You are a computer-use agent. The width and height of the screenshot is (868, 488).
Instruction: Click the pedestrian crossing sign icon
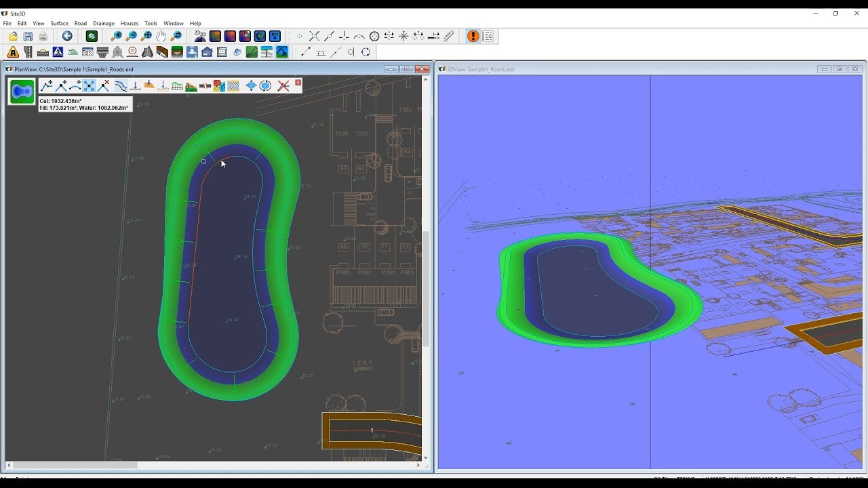pyautogui.click(x=58, y=52)
